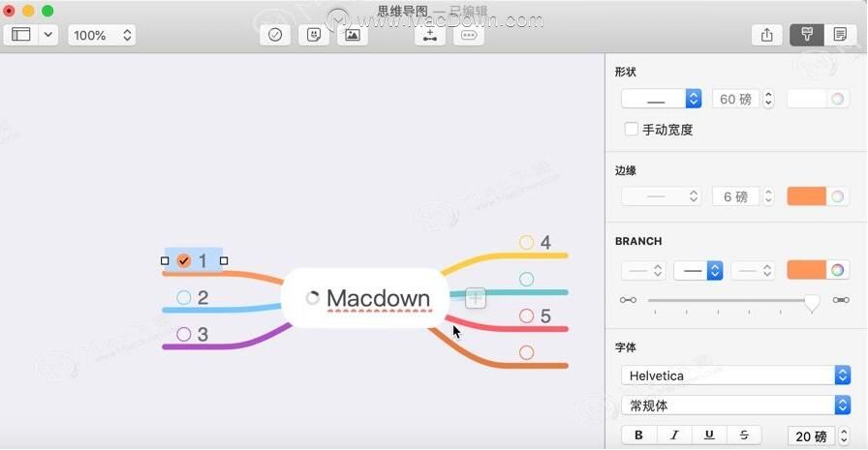Screen dimensions: 868x450
Task: Click the 6 磅 border width field
Action: pos(735,196)
